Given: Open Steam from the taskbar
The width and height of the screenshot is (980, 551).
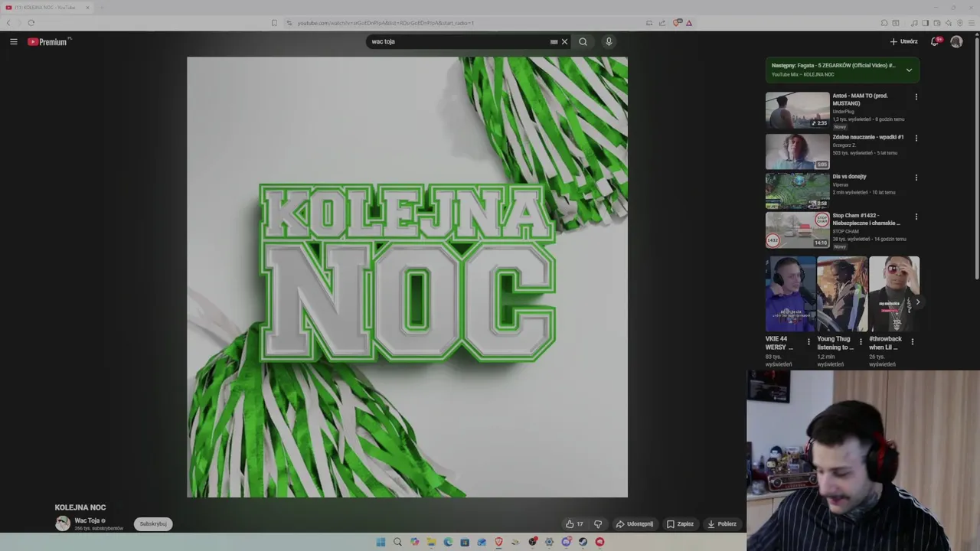Looking at the screenshot, I should click(x=583, y=542).
